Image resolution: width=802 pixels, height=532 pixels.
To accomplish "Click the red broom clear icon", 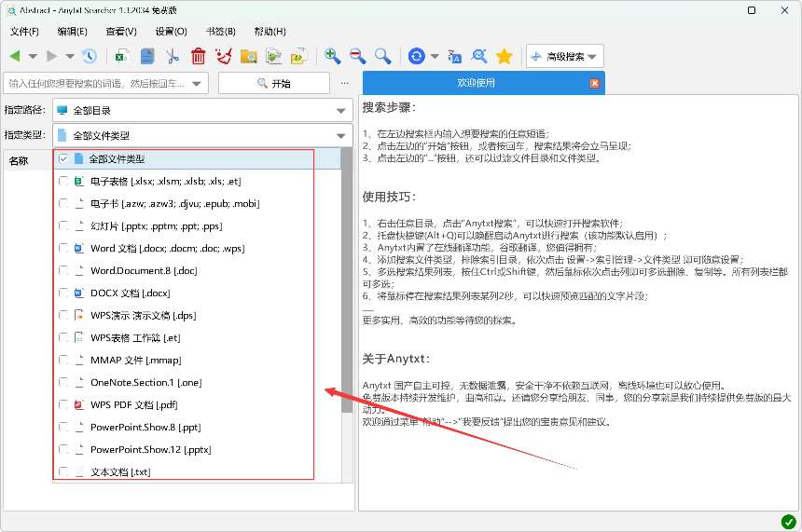I will tap(224, 56).
